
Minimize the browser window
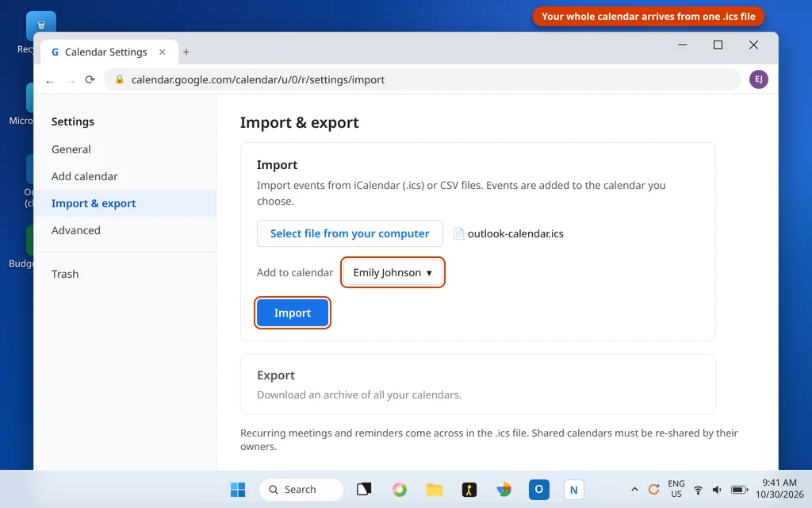pyautogui.click(x=682, y=45)
